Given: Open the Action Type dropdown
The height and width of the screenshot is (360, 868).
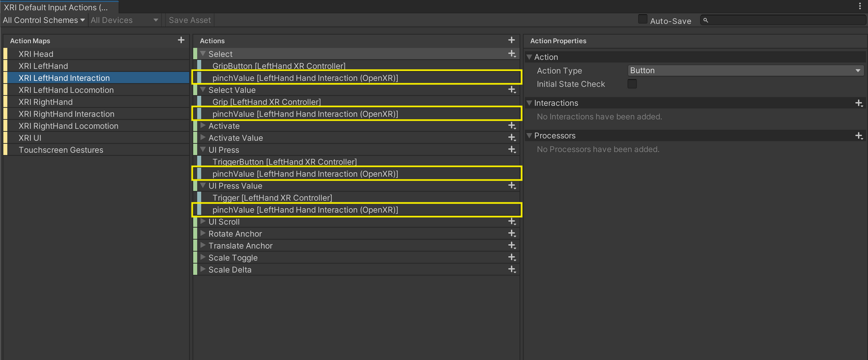Looking at the screenshot, I should coord(745,70).
